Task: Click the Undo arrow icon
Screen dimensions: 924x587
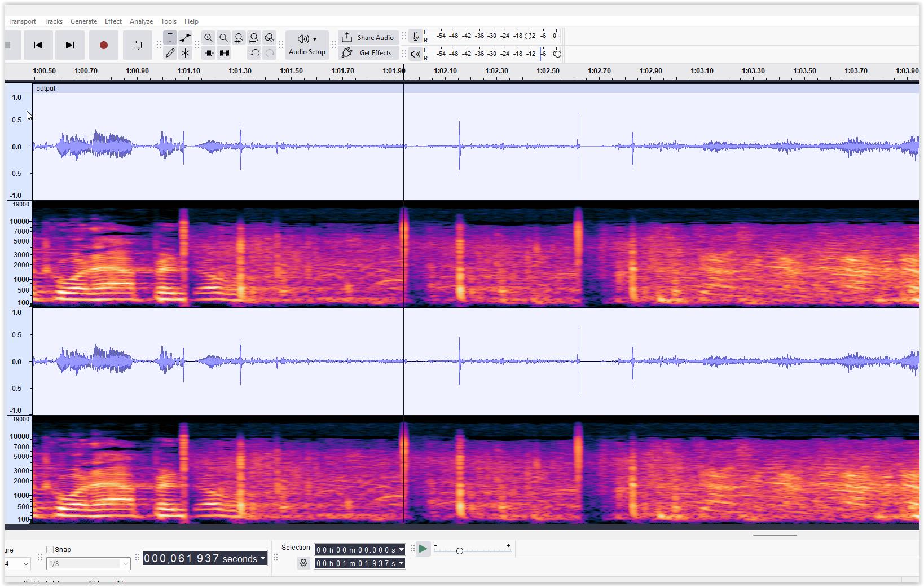Action: [254, 53]
